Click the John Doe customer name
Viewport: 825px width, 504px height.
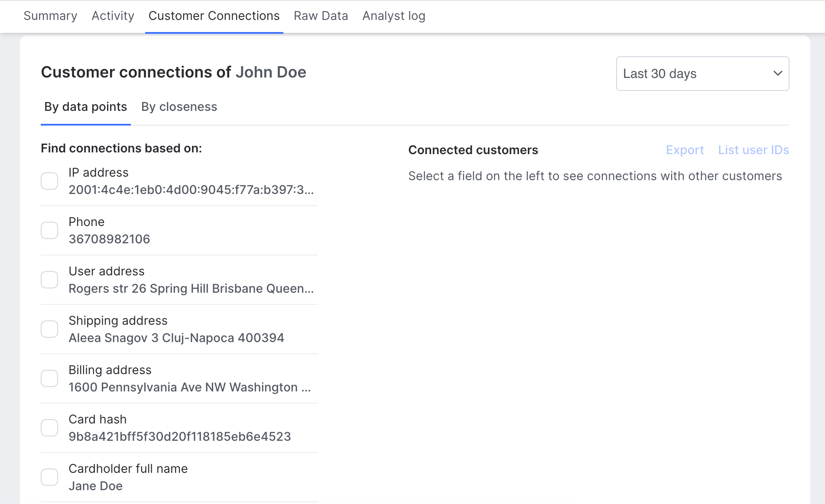[271, 72]
